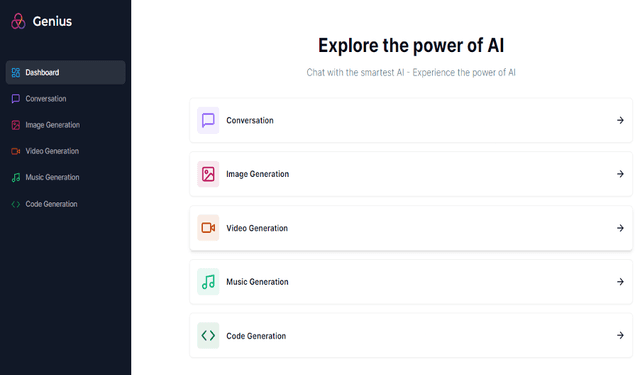
Task: Open the Code Generation card label
Action: coord(256,336)
